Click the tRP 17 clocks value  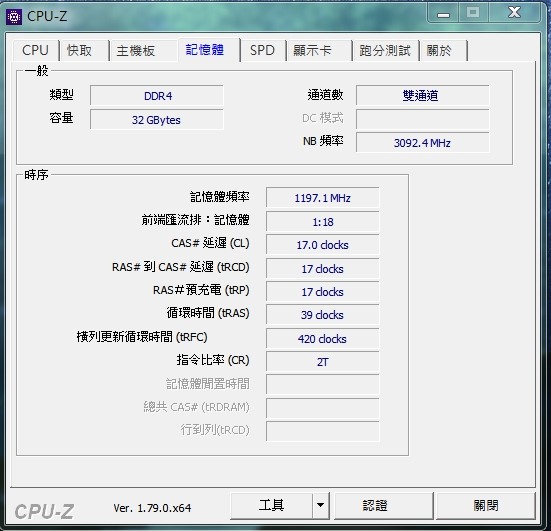[x=323, y=291]
